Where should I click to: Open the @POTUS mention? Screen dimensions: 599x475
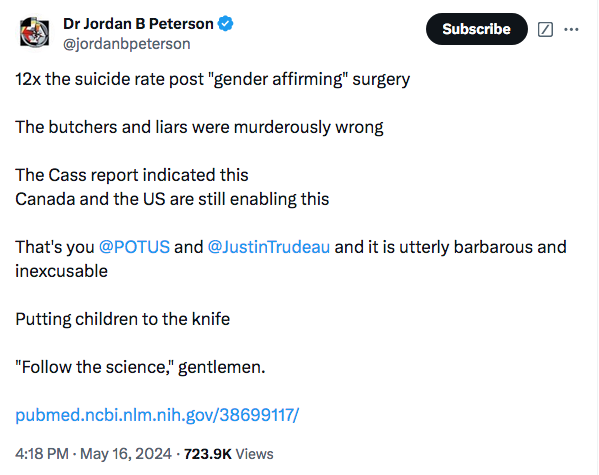click(134, 247)
